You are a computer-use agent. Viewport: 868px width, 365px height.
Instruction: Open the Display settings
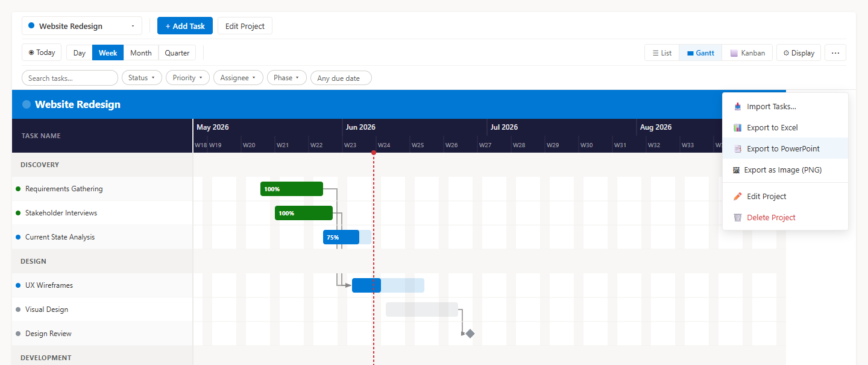click(x=799, y=53)
